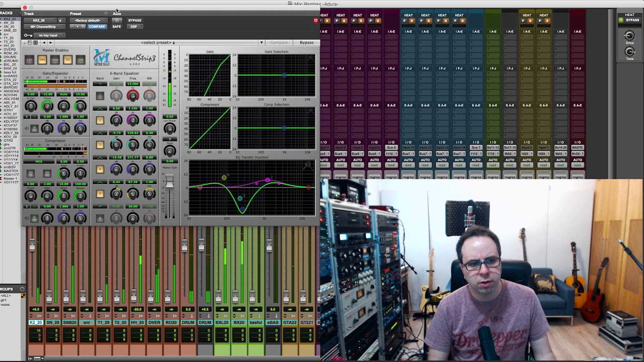The width and height of the screenshot is (644, 362).
Task: Click the compressor Auto Gain button
Action: point(47,173)
